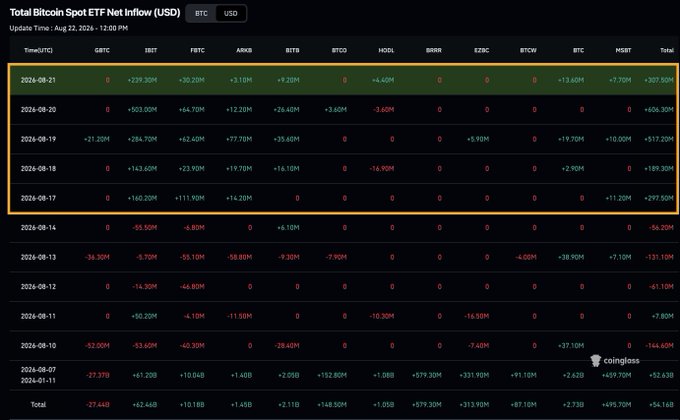The image size is (680, 420).
Task: Click the -144.60M total value
Action: click(x=660, y=346)
